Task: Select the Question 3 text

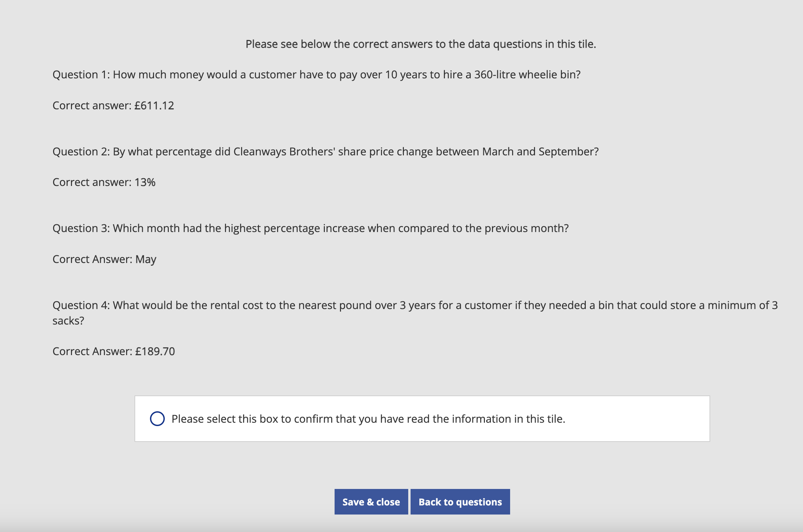Action: point(310,228)
